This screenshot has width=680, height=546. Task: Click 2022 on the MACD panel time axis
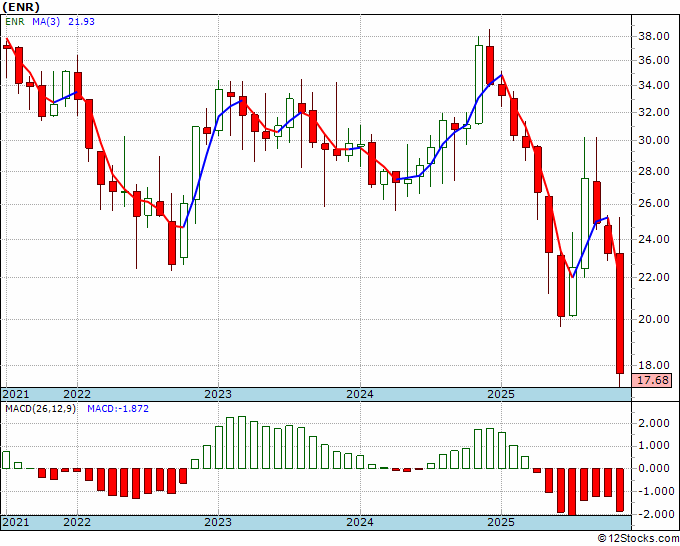(77, 522)
